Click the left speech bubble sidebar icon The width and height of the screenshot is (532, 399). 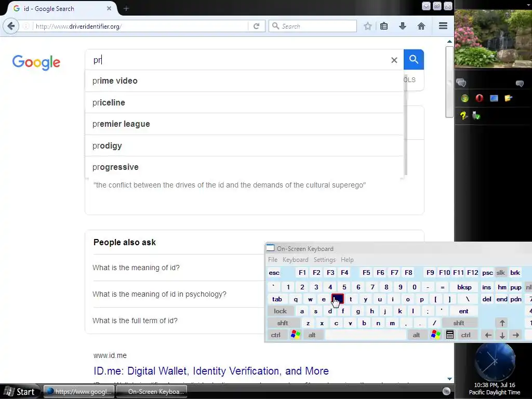[461, 83]
